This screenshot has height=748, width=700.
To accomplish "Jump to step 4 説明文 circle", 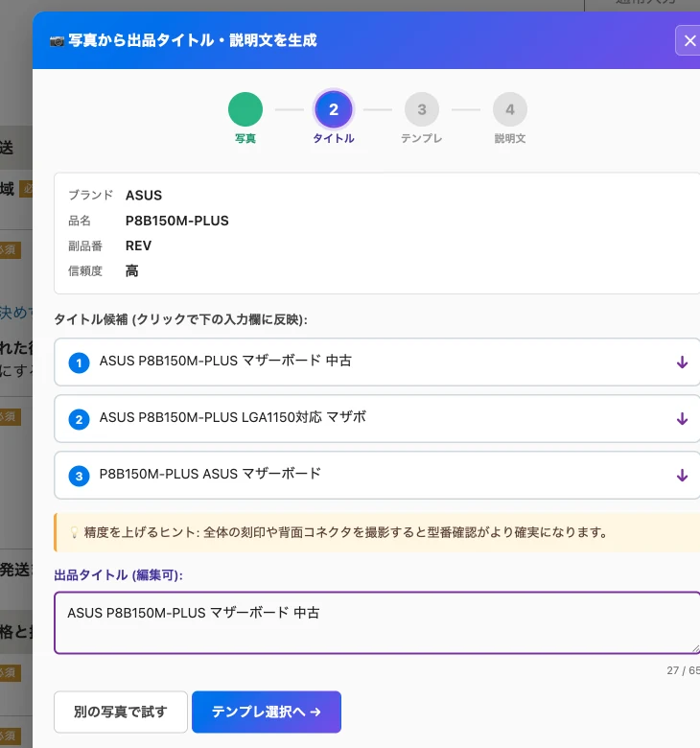I will [x=510, y=109].
